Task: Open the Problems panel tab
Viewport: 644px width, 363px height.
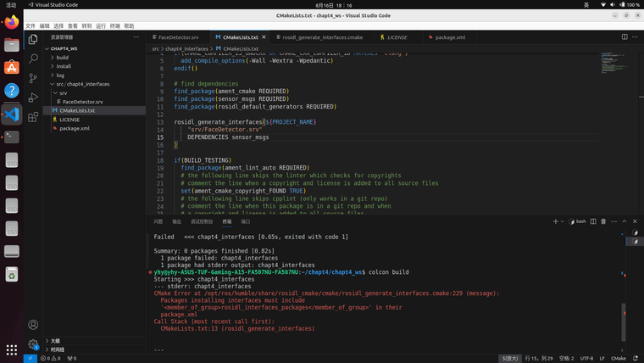Action: click(158, 221)
